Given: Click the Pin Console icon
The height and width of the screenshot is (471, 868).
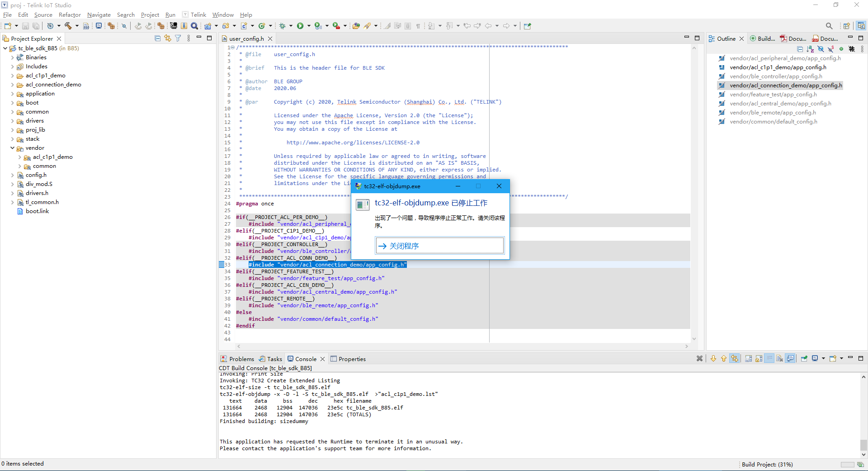Looking at the screenshot, I should [x=804, y=358].
